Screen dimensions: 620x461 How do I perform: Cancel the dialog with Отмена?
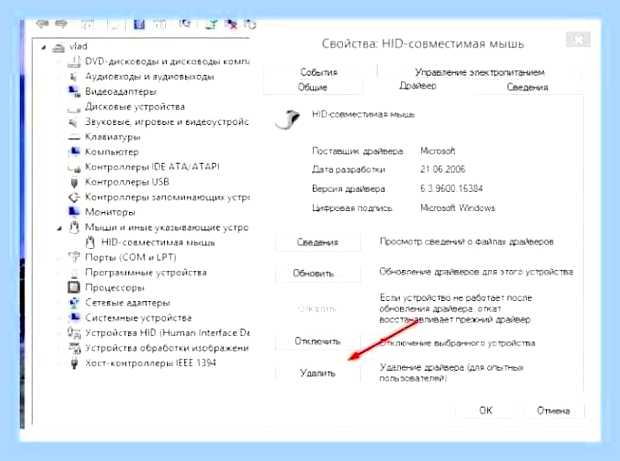tap(553, 410)
